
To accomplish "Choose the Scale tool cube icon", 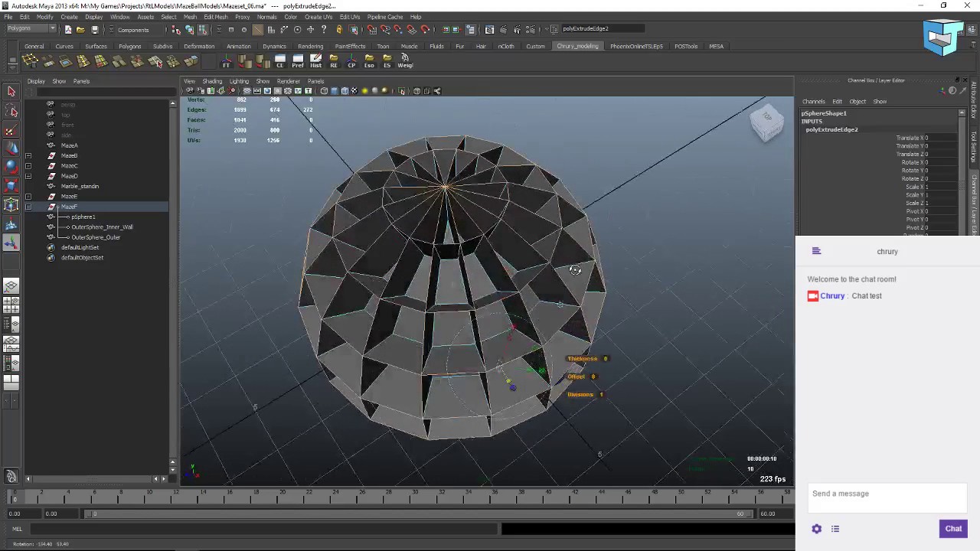I will 11,186.
